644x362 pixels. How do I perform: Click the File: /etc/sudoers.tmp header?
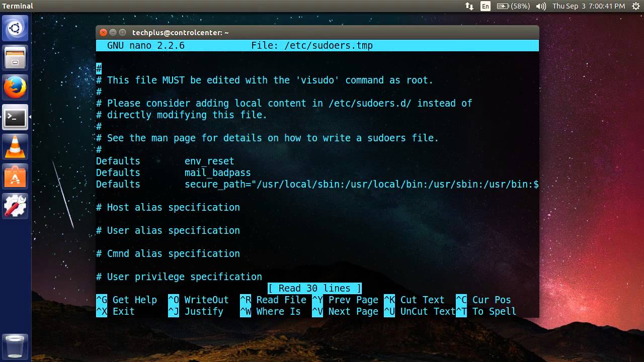click(312, 46)
